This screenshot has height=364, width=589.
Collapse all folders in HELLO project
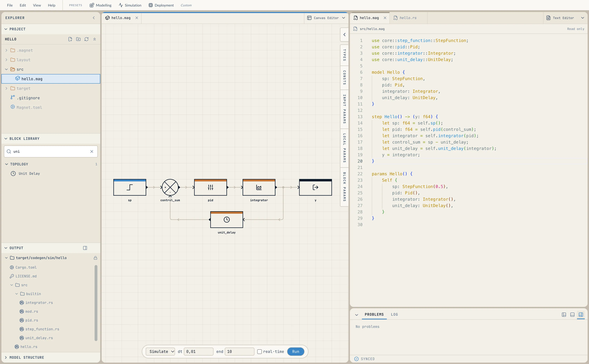tap(95, 39)
